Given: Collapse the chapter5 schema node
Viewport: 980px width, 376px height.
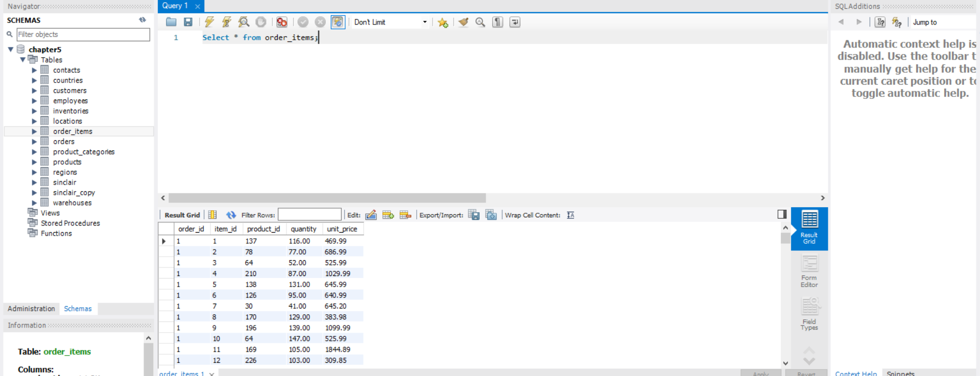Looking at the screenshot, I should coord(11,49).
